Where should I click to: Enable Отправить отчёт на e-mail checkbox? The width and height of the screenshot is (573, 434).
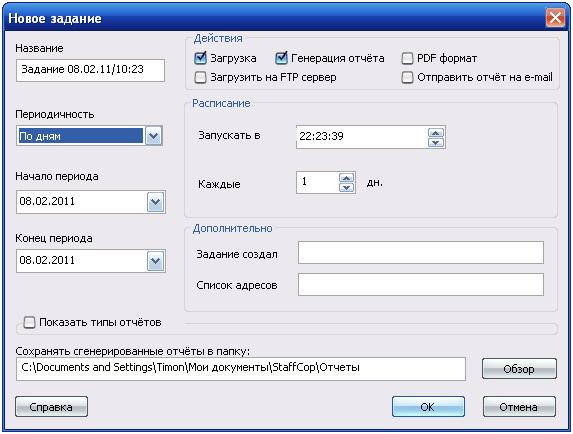(407, 77)
